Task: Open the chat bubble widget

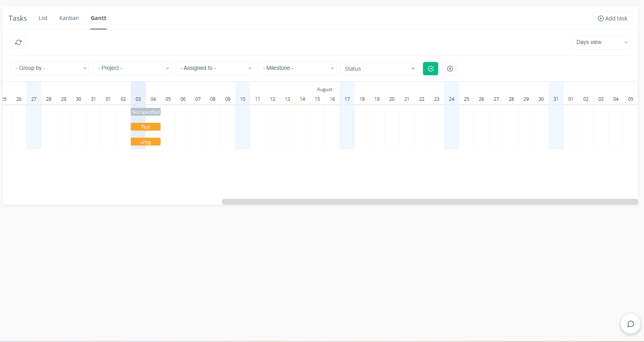Action: pos(630,324)
